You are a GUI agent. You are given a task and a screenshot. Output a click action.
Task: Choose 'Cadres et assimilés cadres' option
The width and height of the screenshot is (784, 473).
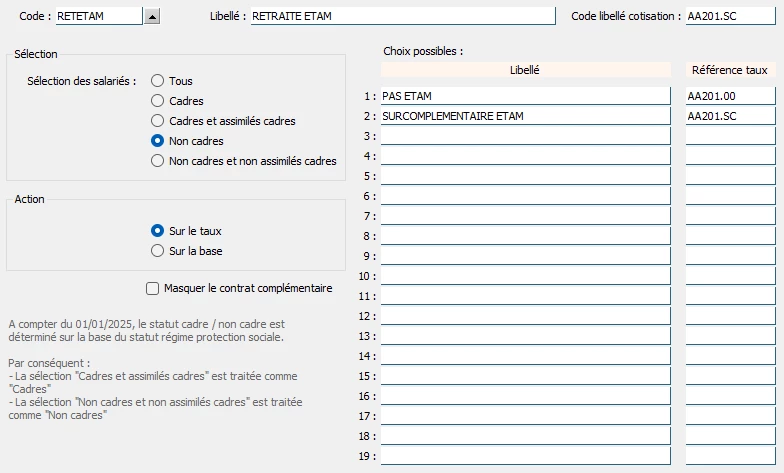click(157, 121)
